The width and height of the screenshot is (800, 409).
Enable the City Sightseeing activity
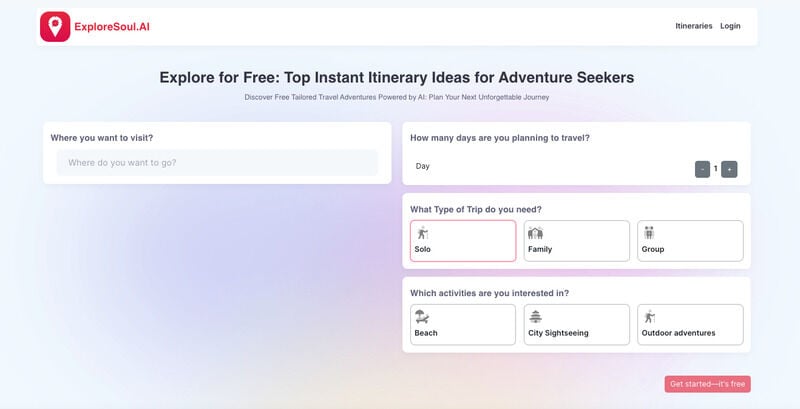577,325
